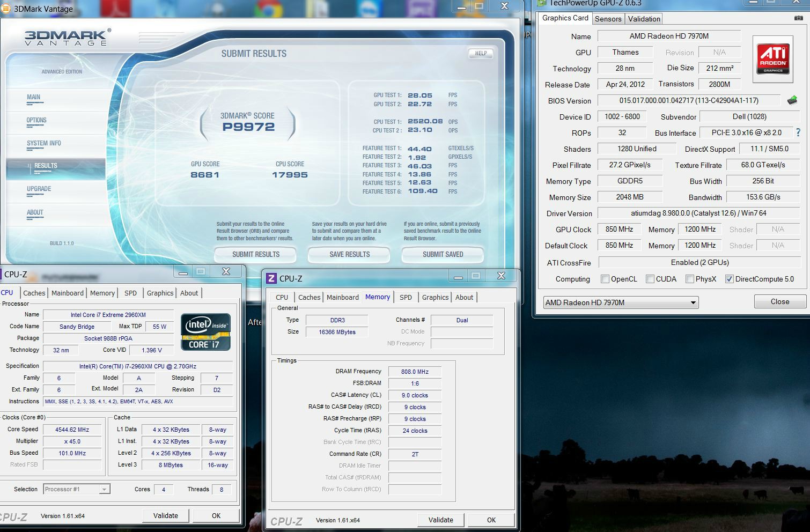Screen dimensions: 810x532
Task: Open Upgrade in the 3DMark sidebar
Action: (39, 189)
